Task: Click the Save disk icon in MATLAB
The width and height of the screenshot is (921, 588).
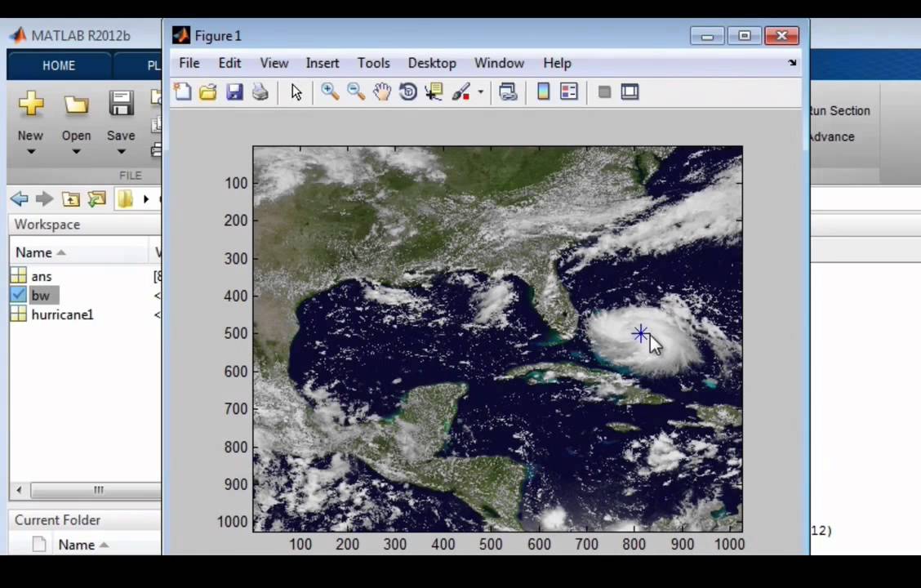Action: pos(121,104)
